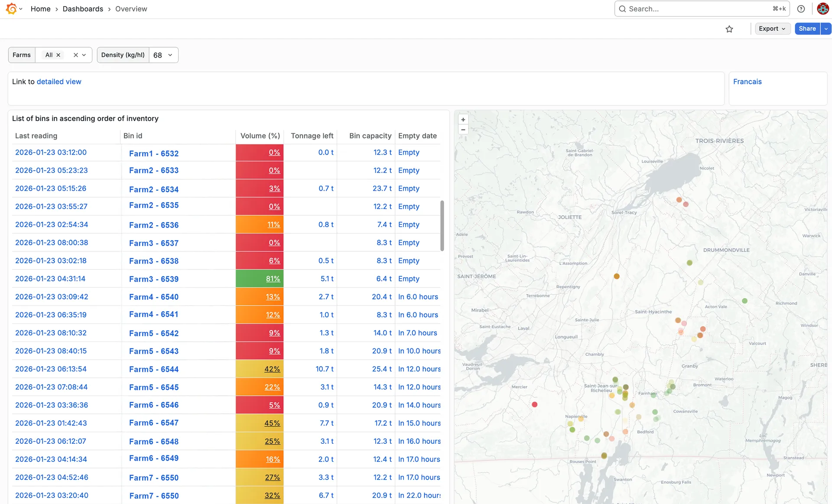This screenshot has width=832, height=504.
Task: Sort by Tonnage left column header
Action: [312, 136]
